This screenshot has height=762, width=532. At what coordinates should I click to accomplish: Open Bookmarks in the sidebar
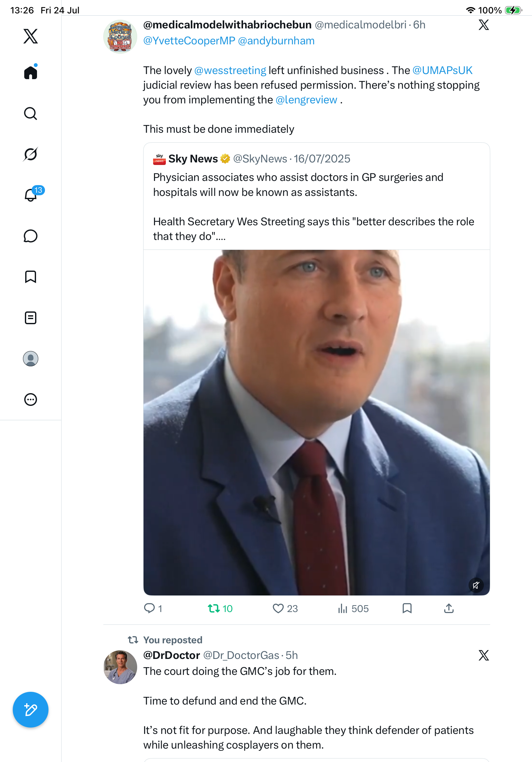pyautogui.click(x=31, y=277)
